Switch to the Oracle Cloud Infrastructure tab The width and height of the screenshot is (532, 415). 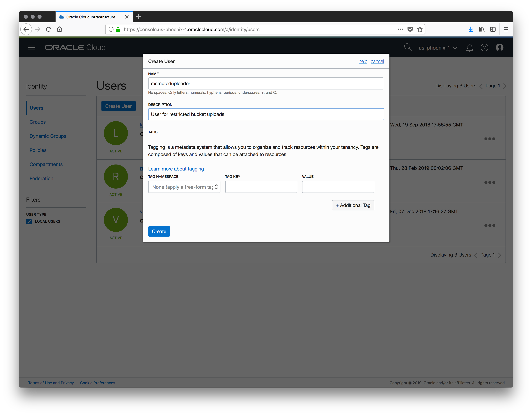click(91, 17)
